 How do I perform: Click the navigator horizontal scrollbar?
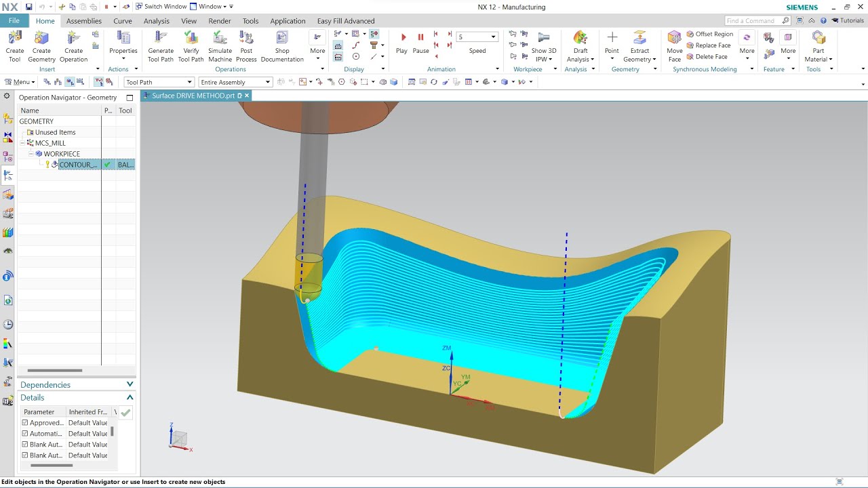[55, 371]
